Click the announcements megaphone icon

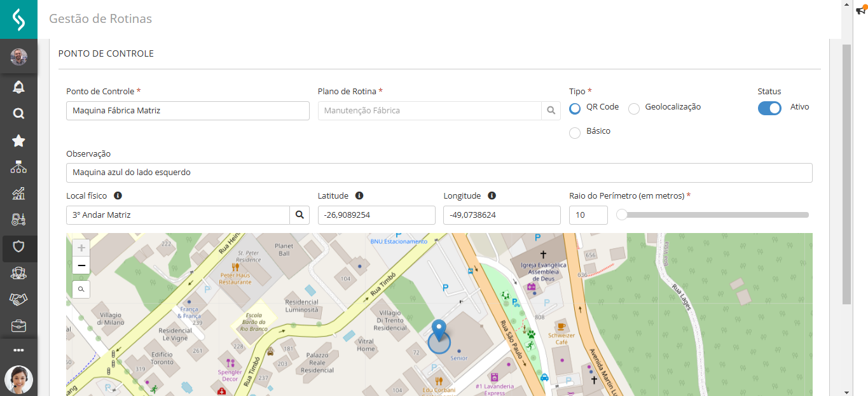tap(861, 10)
